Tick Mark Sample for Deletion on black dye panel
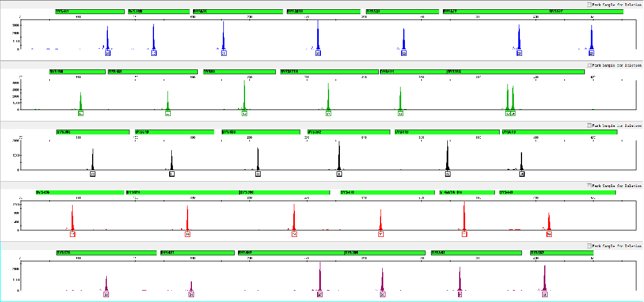 [x=590, y=125]
